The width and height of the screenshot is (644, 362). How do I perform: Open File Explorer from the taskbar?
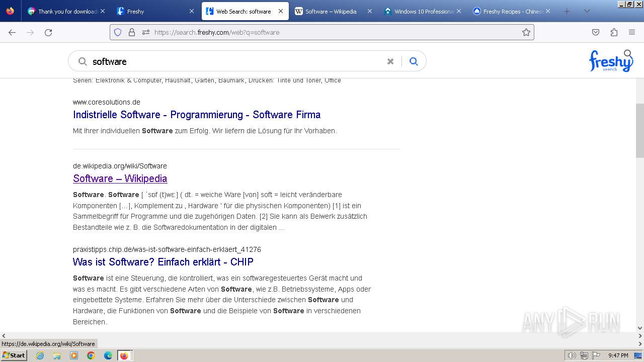57,355
